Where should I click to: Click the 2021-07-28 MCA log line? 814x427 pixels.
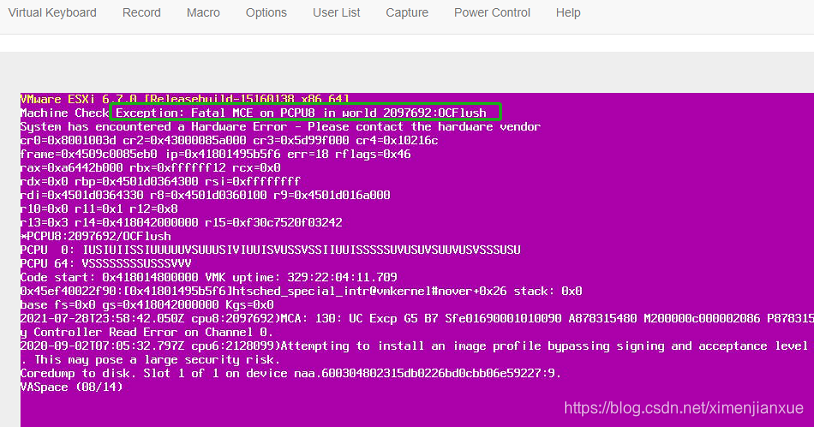pos(417,319)
